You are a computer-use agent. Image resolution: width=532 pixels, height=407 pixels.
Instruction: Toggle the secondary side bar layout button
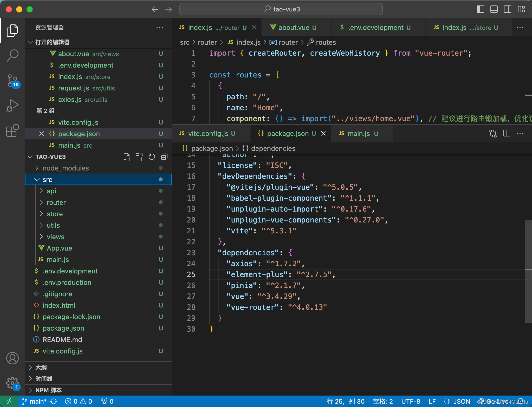pyautogui.click(x=507, y=9)
